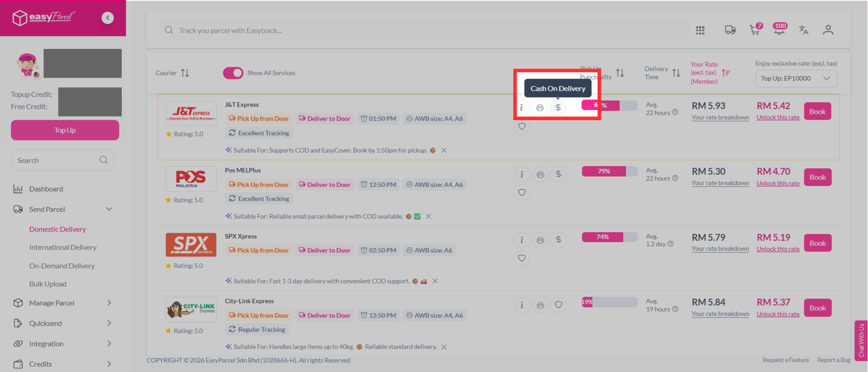Click Unlock this rate for City-Link Express
Screen dimensions: 868x372
(x=778, y=314)
